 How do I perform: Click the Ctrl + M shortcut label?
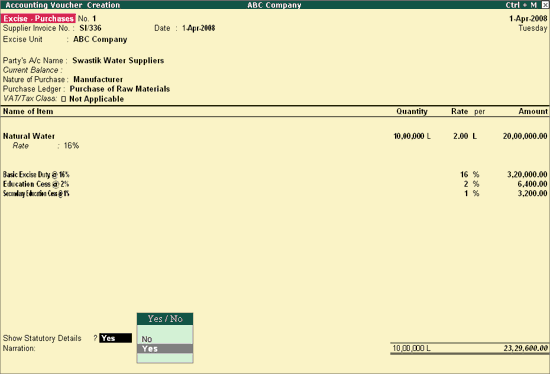click(x=521, y=5)
